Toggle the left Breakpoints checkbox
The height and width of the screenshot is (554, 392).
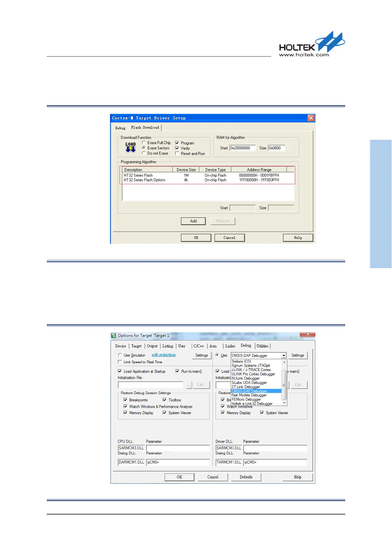pyautogui.click(x=125, y=400)
